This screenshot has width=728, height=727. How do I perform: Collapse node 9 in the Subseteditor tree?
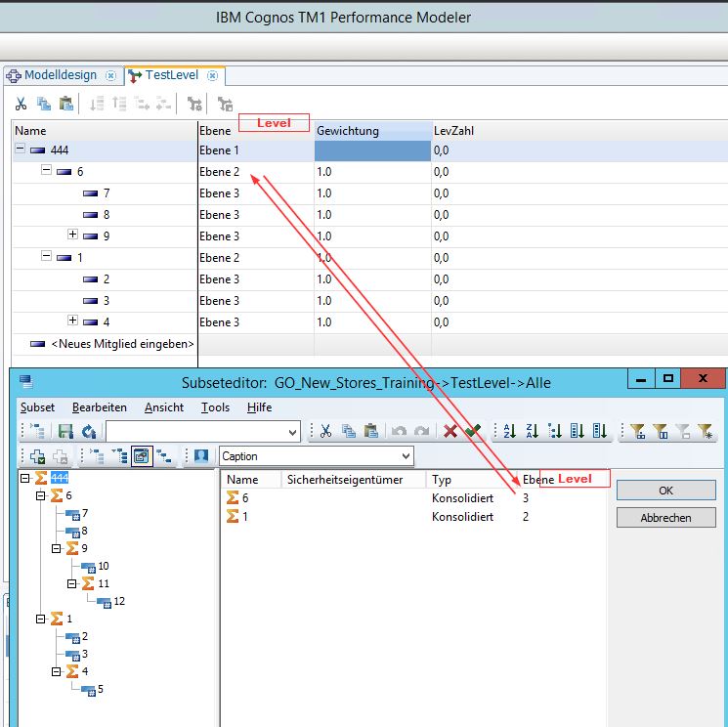[56, 549]
